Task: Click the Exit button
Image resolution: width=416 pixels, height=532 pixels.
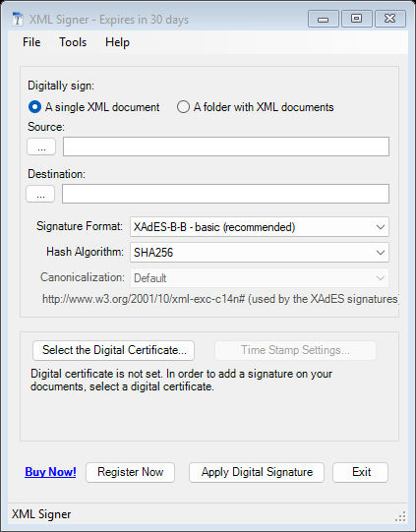Action: (x=360, y=472)
